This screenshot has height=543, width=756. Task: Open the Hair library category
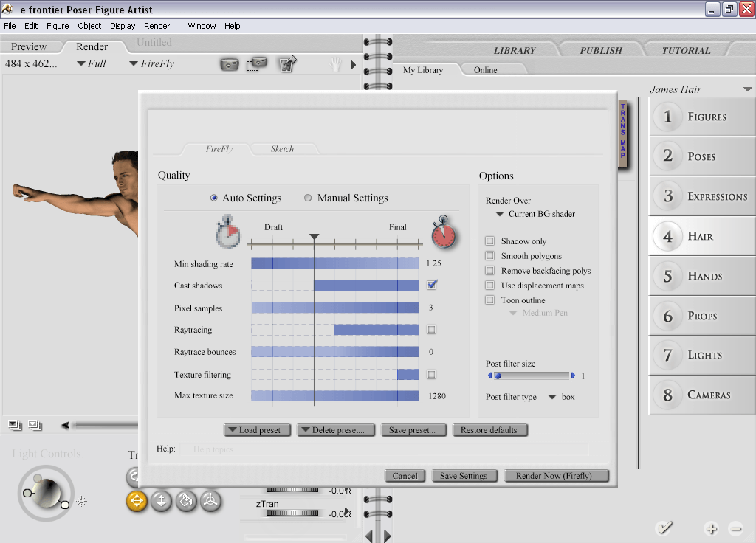(x=702, y=236)
